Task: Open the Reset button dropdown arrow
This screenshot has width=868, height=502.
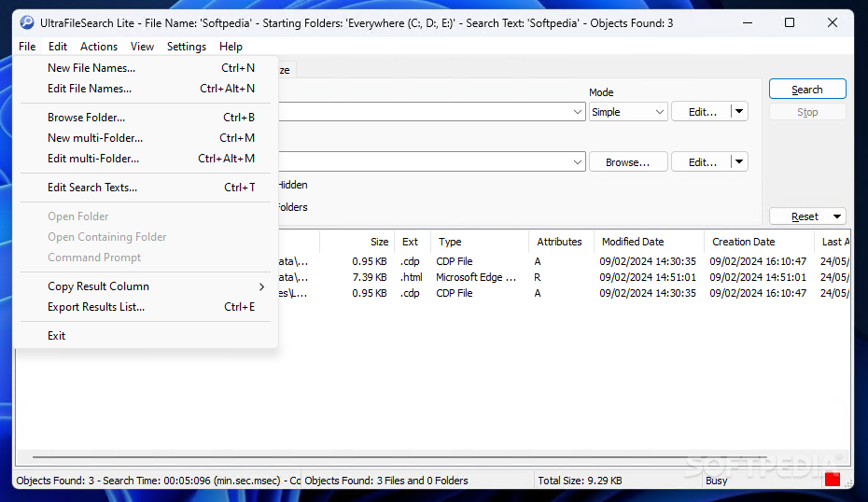Action: (x=837, y=216)
